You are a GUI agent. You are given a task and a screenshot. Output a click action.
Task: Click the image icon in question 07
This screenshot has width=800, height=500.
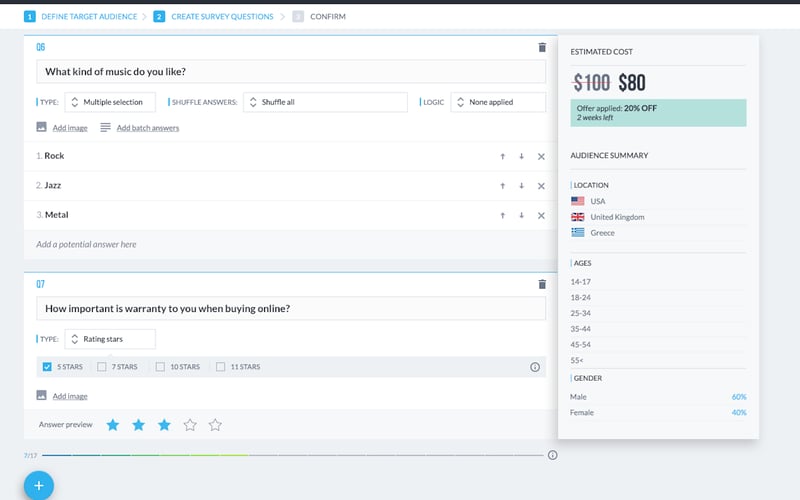coord(41,395)
